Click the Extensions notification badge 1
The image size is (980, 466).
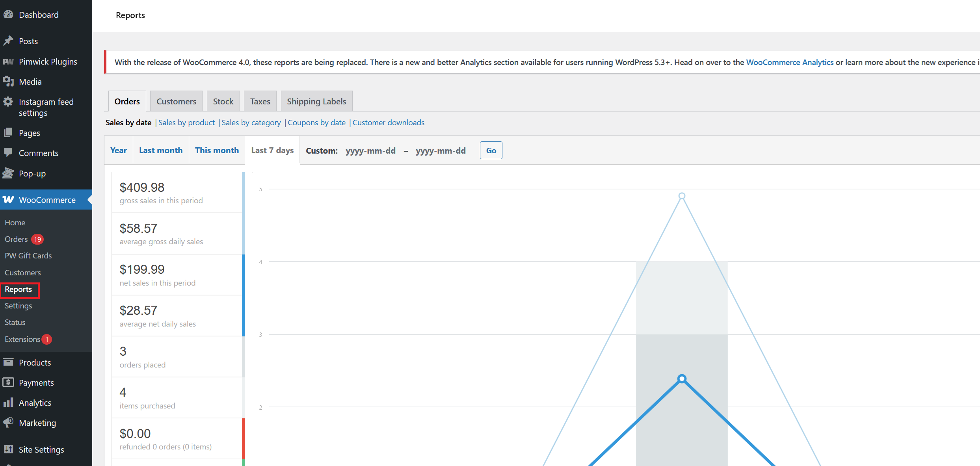click(x=47, y=339)
